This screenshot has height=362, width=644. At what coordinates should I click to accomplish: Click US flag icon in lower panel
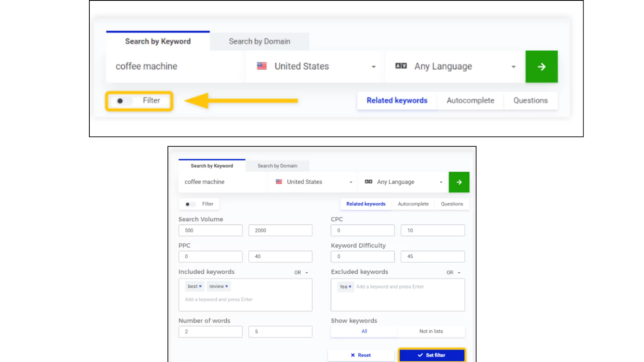(x=279, y=182)
